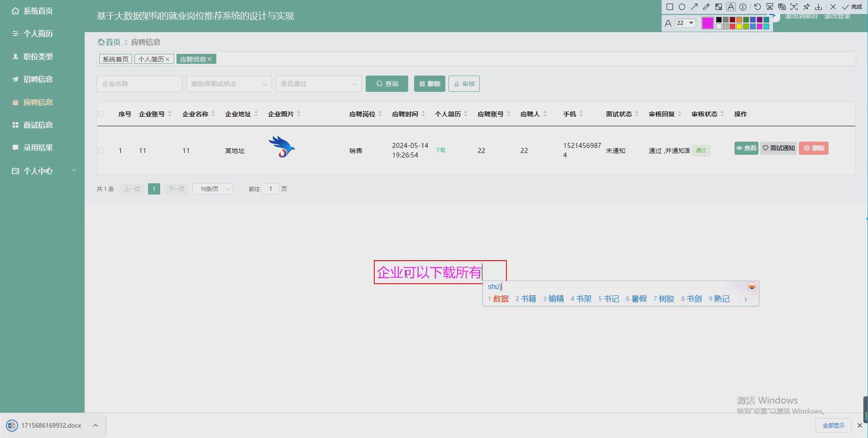Select IME candidate 数据

point(498,299)
